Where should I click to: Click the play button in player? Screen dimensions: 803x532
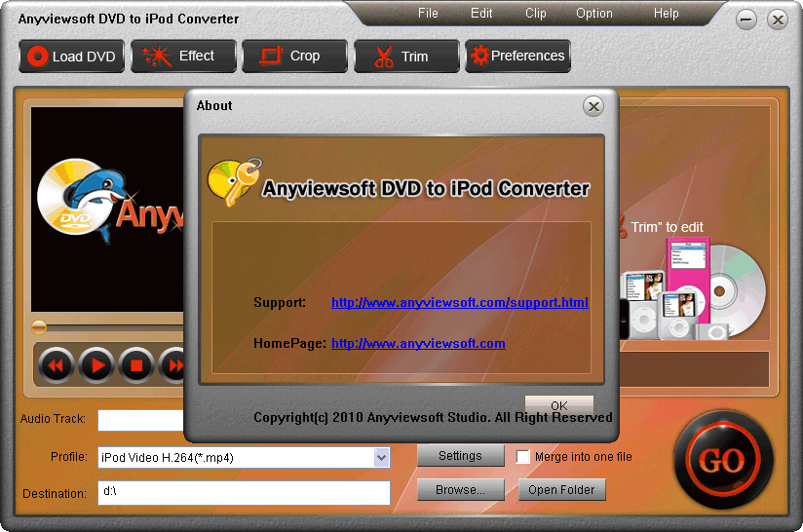[x=96, y=365]
